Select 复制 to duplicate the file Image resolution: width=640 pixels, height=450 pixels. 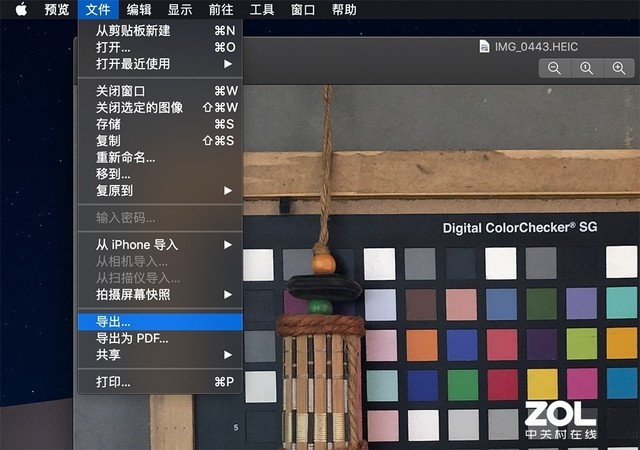click(160, 141)
